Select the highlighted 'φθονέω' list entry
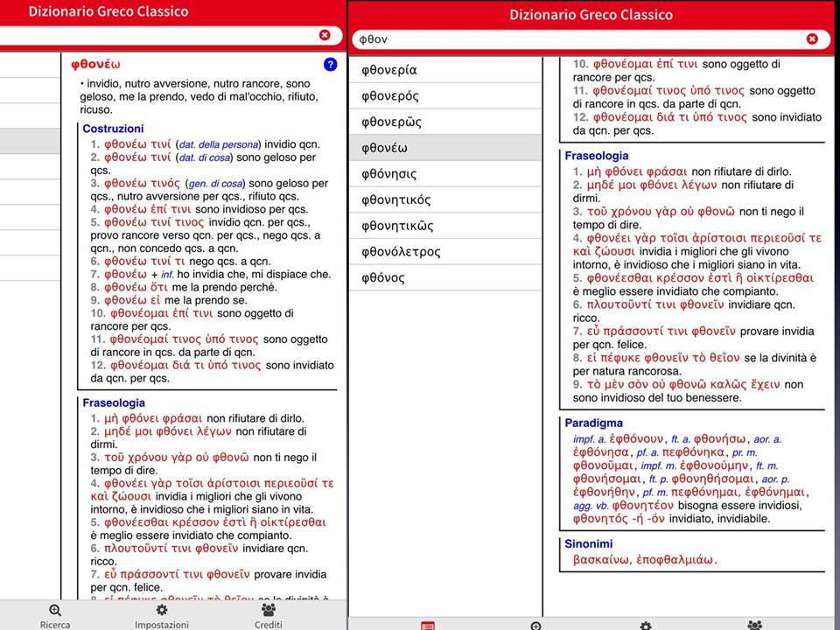The width and height of the screenshot is (840, 630). 445,148
